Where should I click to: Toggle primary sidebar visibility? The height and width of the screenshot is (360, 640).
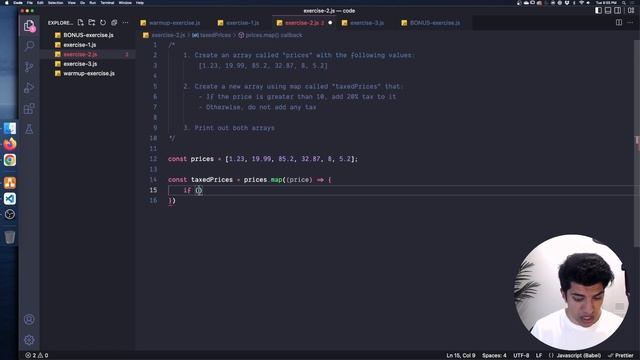point(598,11)
